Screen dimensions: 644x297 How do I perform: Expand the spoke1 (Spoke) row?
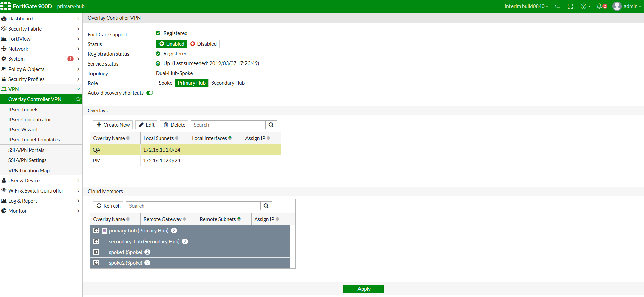(96, 252)
